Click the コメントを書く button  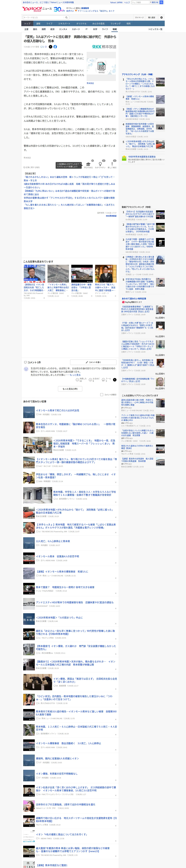pyautogui.click(x=93, y=362)
